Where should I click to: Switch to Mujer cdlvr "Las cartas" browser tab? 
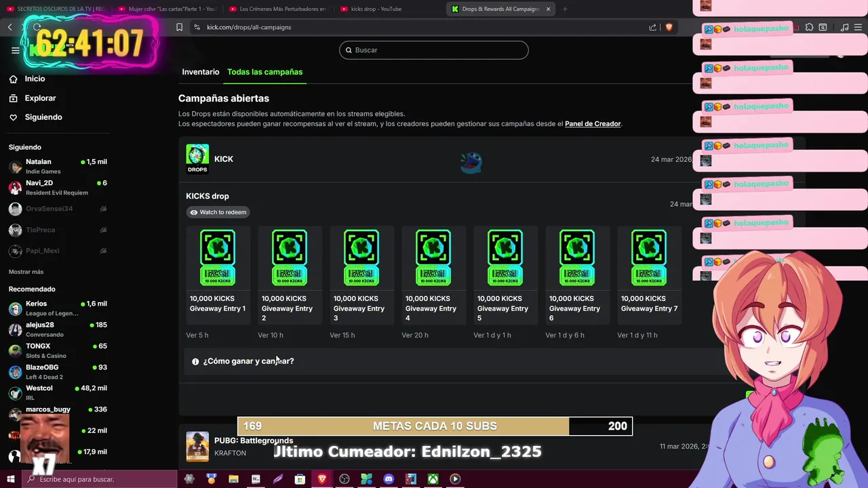[167, 9]
